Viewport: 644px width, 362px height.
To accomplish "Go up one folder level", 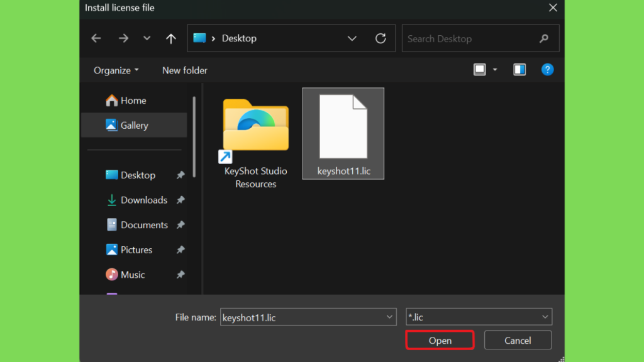I will 171,38.
